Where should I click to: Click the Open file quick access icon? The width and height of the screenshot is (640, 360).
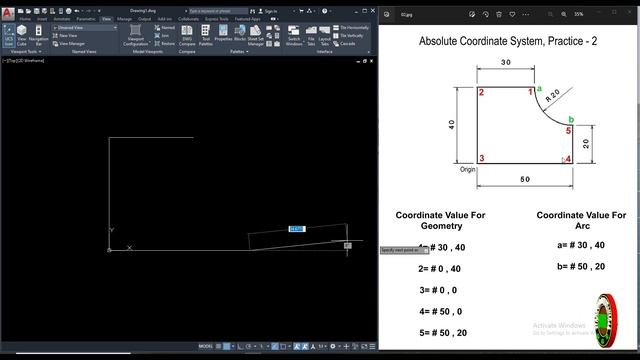[x=28, y=11]
